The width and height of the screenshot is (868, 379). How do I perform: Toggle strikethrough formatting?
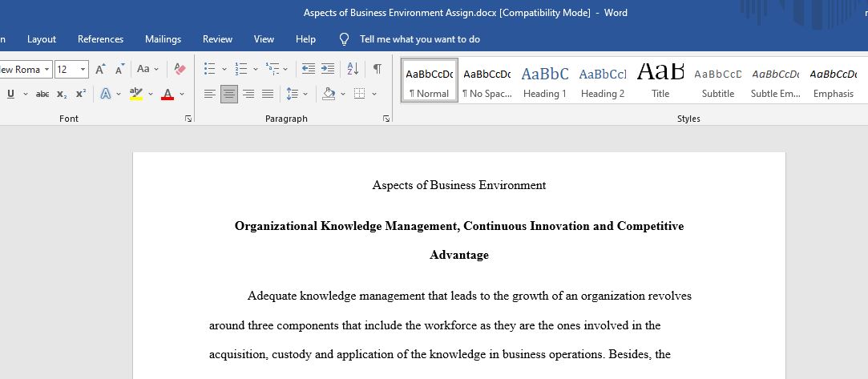(42, 94)
